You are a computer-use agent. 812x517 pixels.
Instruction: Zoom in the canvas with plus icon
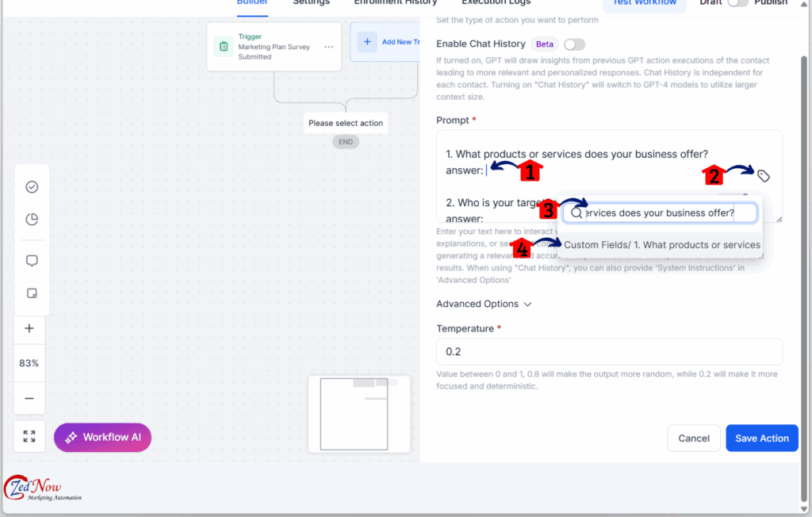point(29,328)
